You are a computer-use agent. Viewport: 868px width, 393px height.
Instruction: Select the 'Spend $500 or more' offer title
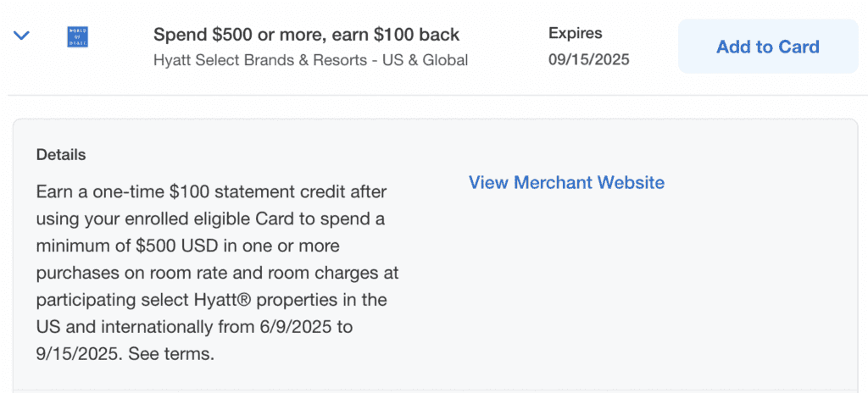[306, 35]
